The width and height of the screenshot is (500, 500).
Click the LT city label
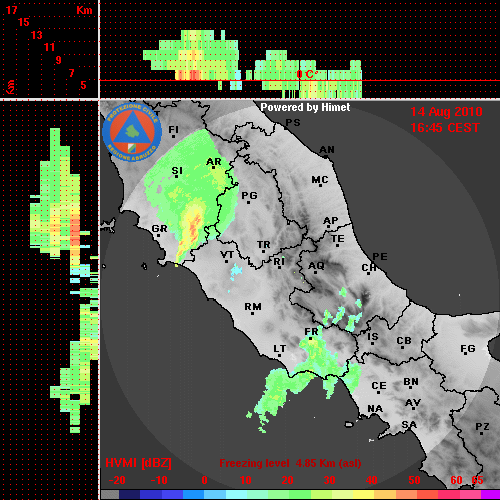click(x=280, y=349)
